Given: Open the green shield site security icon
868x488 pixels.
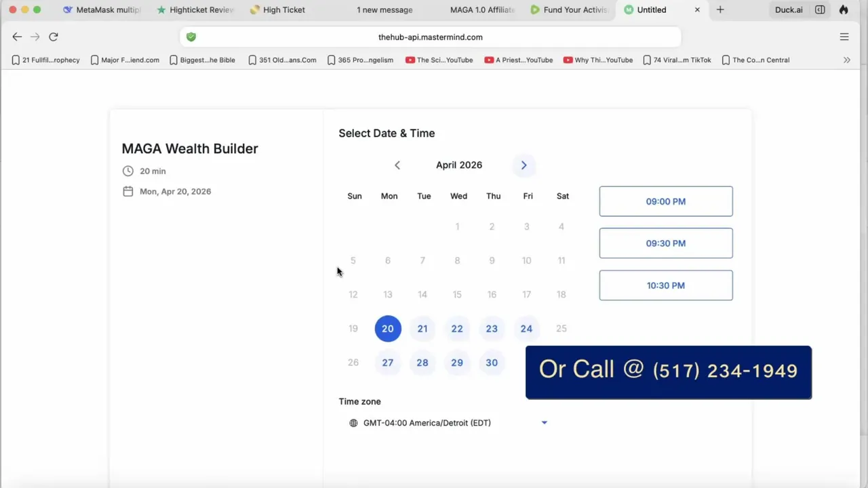Looking at the screenshot, I should tap(191, 37).
